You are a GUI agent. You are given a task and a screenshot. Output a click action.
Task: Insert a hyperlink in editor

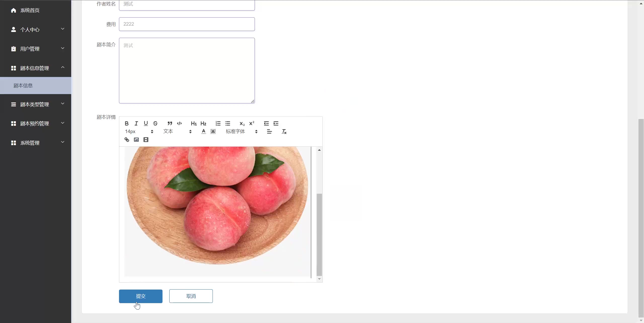click(x=127, y=140)
